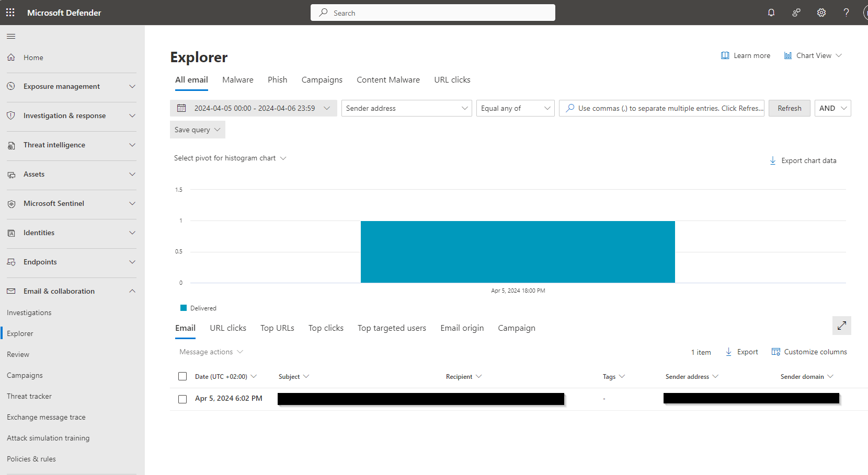868x475 pixels.
Task: Open Review in the sidebar
Action: point(18,354)
